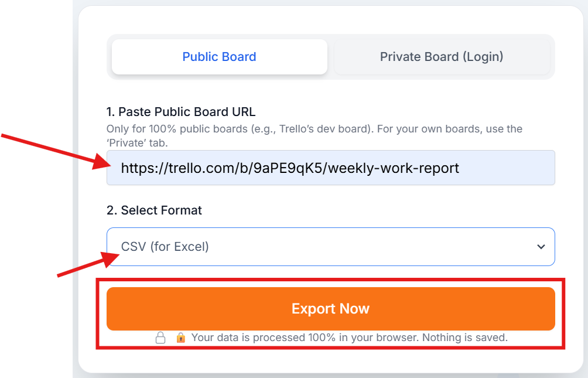Click the gray outline lock icon

(161, 338)
